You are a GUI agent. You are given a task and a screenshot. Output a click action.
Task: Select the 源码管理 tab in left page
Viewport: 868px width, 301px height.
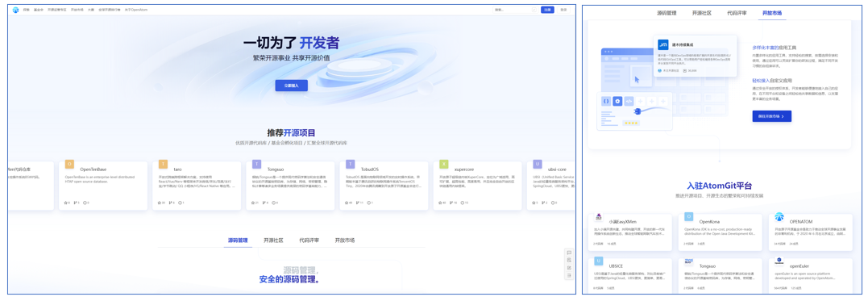(238, 240)
